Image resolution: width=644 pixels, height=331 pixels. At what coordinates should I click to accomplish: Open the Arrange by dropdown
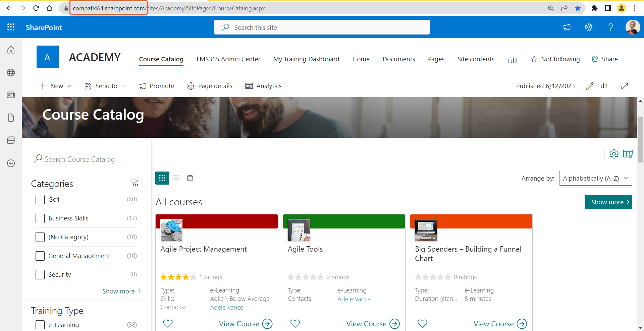[x=595, y=178]
